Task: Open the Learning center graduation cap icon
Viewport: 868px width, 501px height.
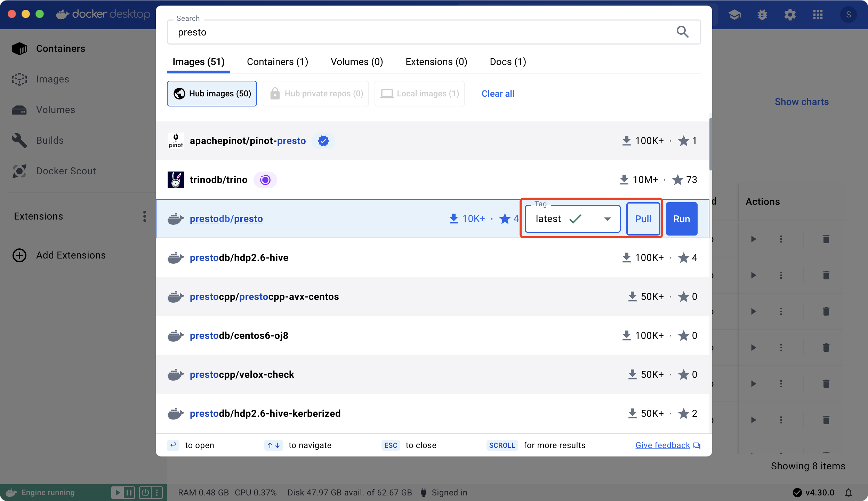Action: coord(734,15)
